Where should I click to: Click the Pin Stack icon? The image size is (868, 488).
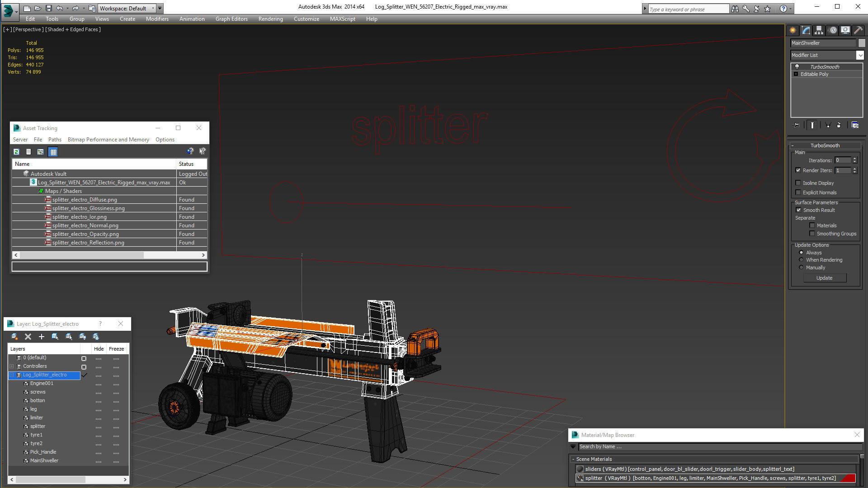(797, 125)
